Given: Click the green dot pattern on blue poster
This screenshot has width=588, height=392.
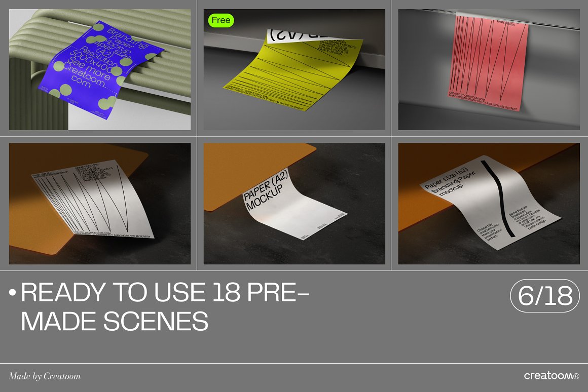Looking at the screenshot, I should [65, 90].
